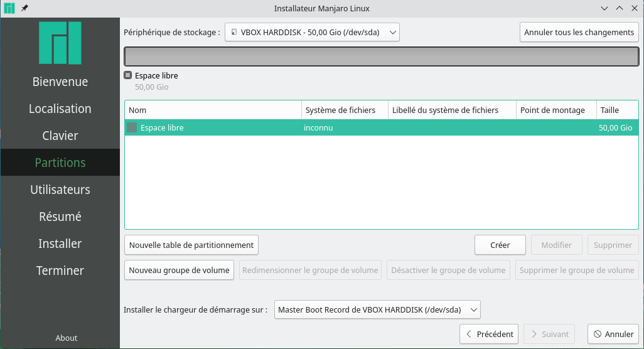Image resolution: width=644 pixels, height=349 pixels.
Task: Toggle the pin icon in the title bar
Action: point(24,8)
